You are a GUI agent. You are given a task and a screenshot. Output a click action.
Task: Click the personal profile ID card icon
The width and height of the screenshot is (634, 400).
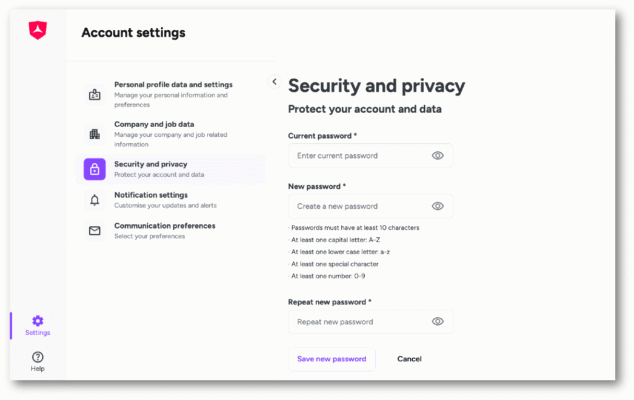pyautogui.click(x=95, y=95)
